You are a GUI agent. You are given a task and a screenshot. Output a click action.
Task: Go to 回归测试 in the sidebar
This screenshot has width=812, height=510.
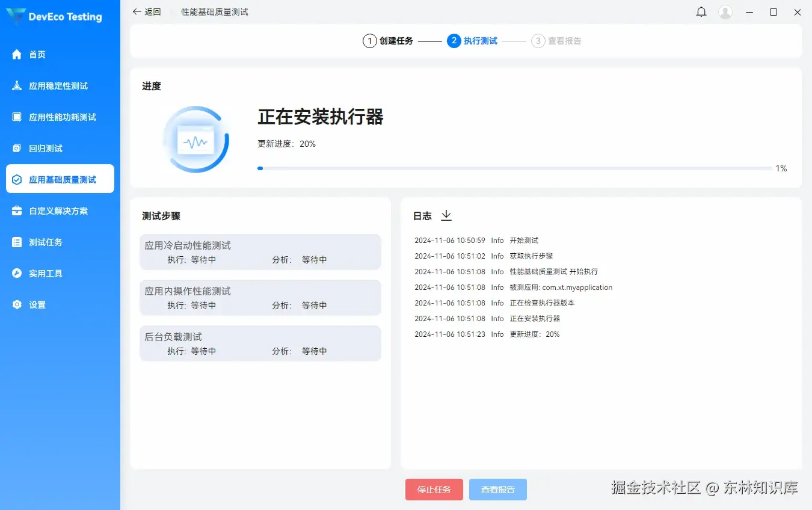point(60,149)
